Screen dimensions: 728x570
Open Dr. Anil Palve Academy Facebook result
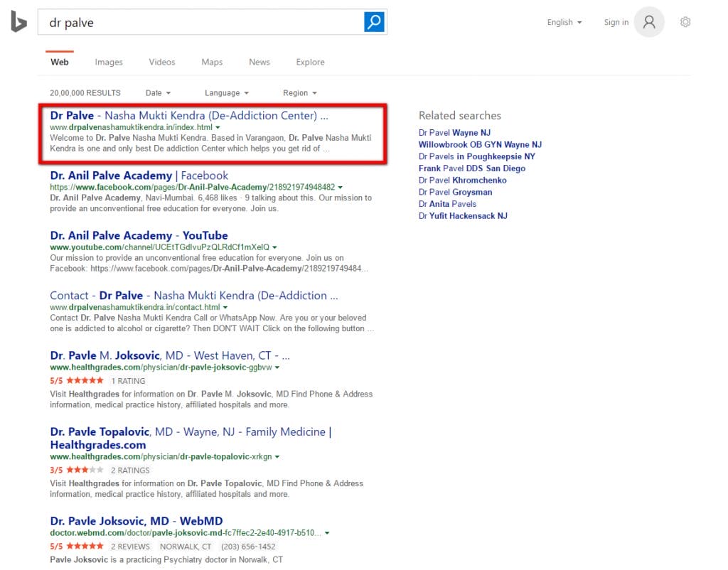[x=139, y=176]
